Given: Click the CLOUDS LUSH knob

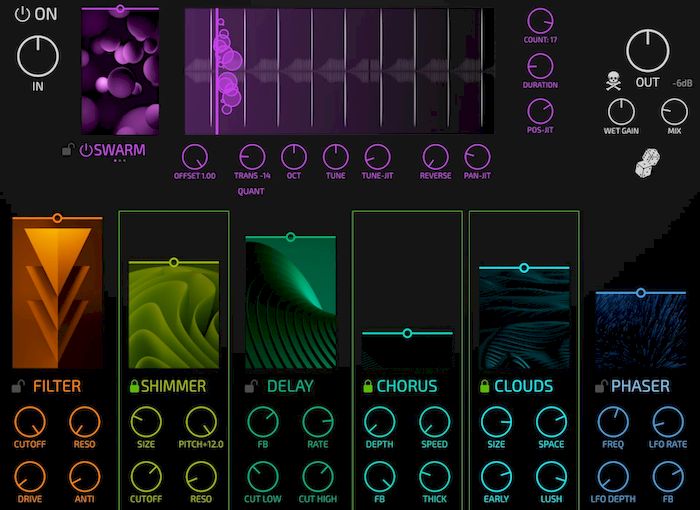Looking at the screenshot, I should (551, 477).
